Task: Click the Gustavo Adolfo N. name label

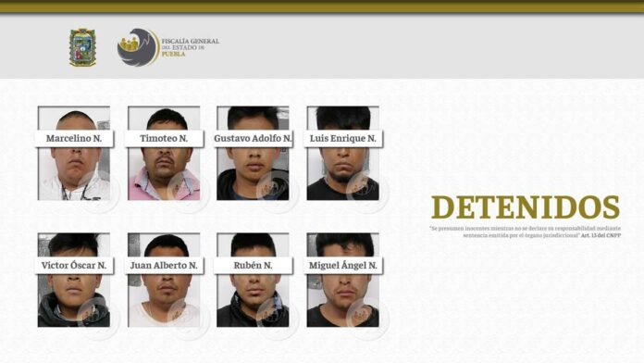Action: pos(253,139)
